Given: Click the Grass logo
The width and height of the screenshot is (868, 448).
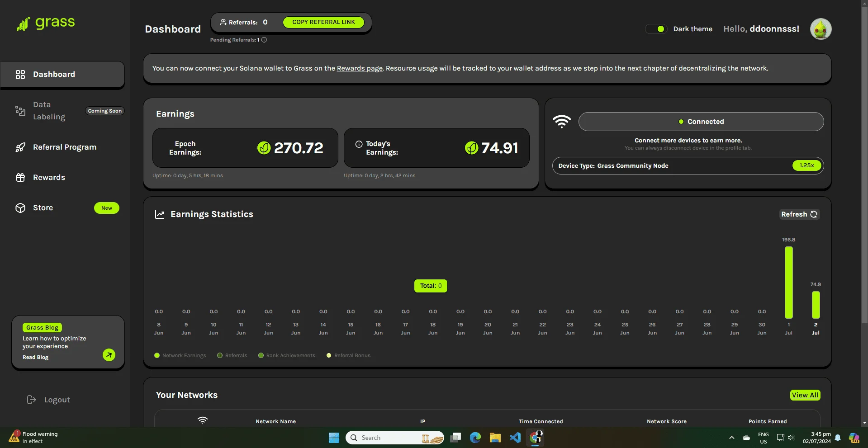Looking at the screenshot, I should pyautogui.click(x=46, y=23).
